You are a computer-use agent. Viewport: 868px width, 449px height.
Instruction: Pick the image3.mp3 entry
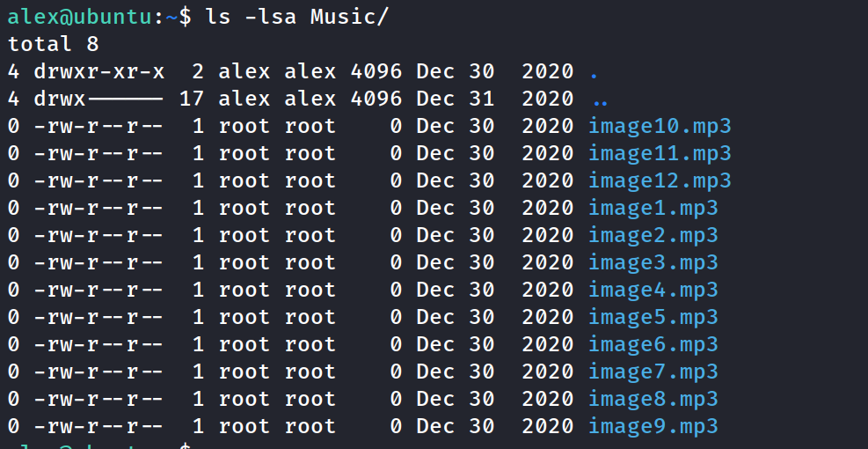653,262
